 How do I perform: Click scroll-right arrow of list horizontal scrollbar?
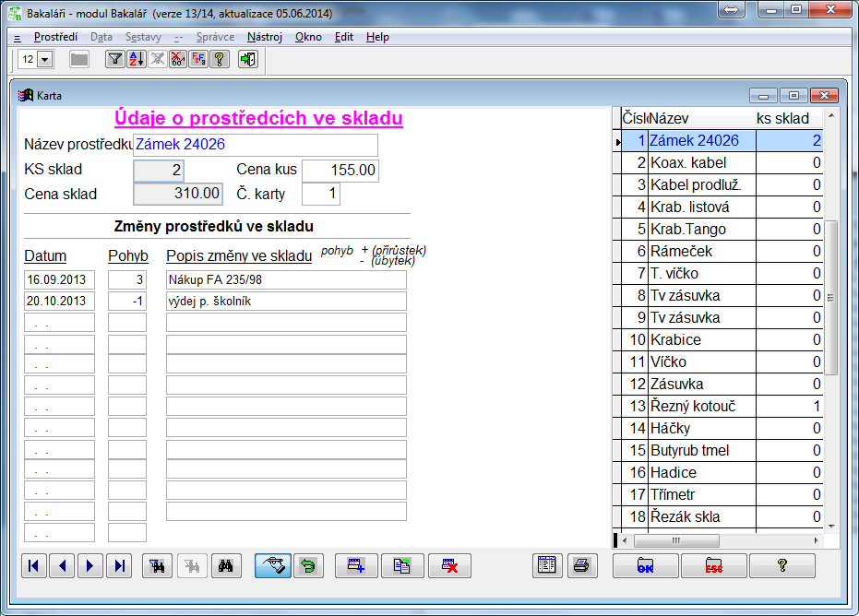[x=815, y=540]
